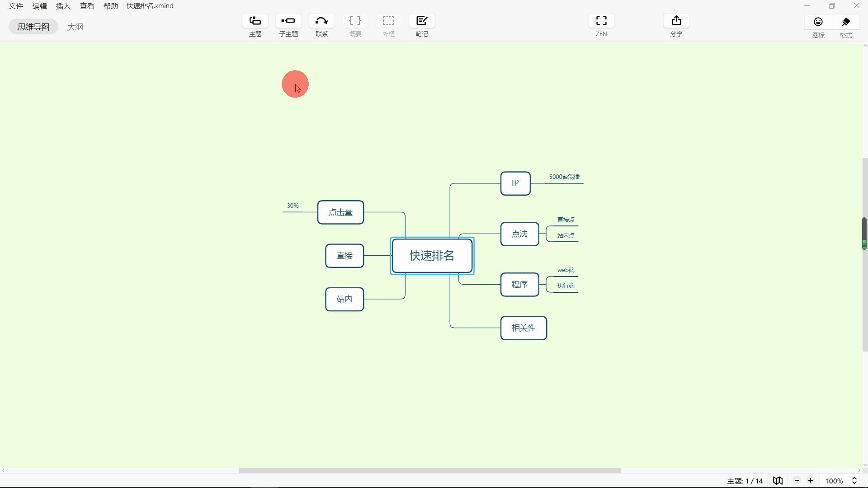Zoom out with the minus button
Viewport: 868px width, 488px height.
tap(797, 481)
